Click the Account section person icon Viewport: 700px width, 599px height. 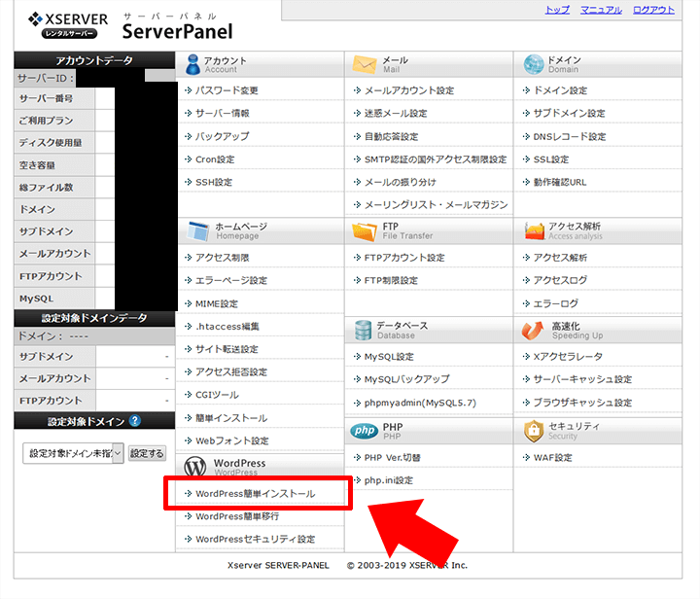(192, 65)
